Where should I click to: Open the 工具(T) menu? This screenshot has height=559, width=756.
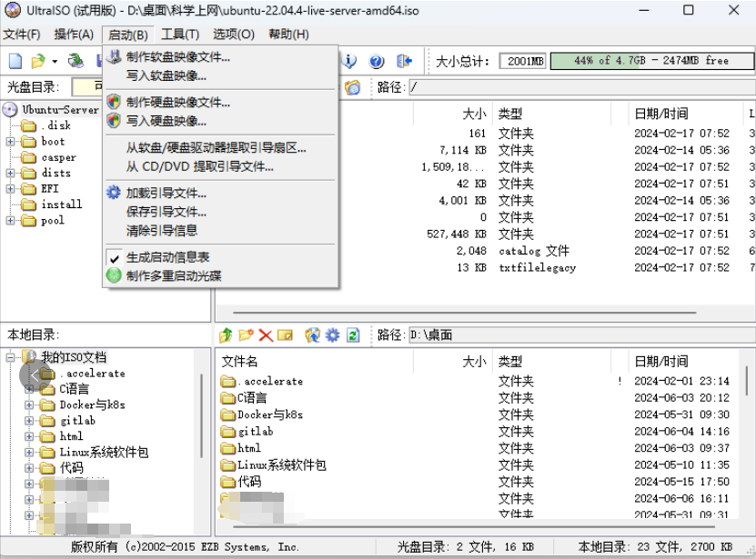pyautogui.click(x=180, y=35)
